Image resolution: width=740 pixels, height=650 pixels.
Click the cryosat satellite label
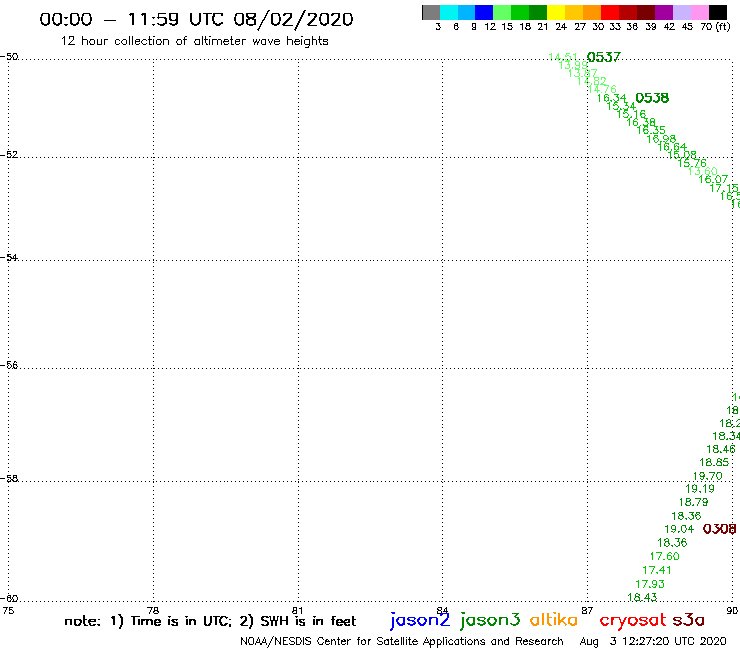click(632, 621)
